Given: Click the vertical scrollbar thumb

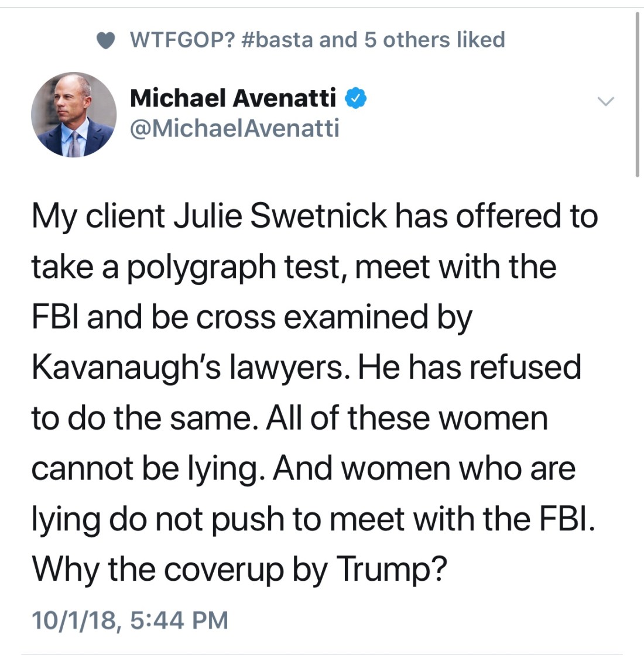Looking at the screenshot, I should (637, 94).
